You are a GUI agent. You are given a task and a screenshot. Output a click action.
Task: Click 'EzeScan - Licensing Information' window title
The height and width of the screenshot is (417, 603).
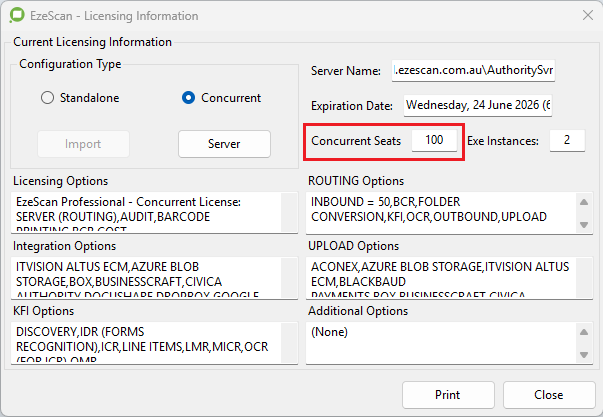(114, 16)
